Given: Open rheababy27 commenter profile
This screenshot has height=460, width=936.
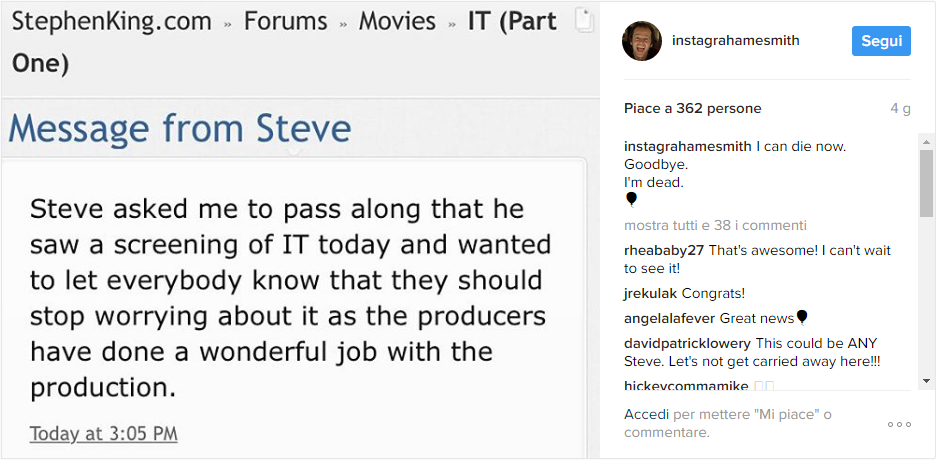Looking at the screenshot, I should [664, 251].
